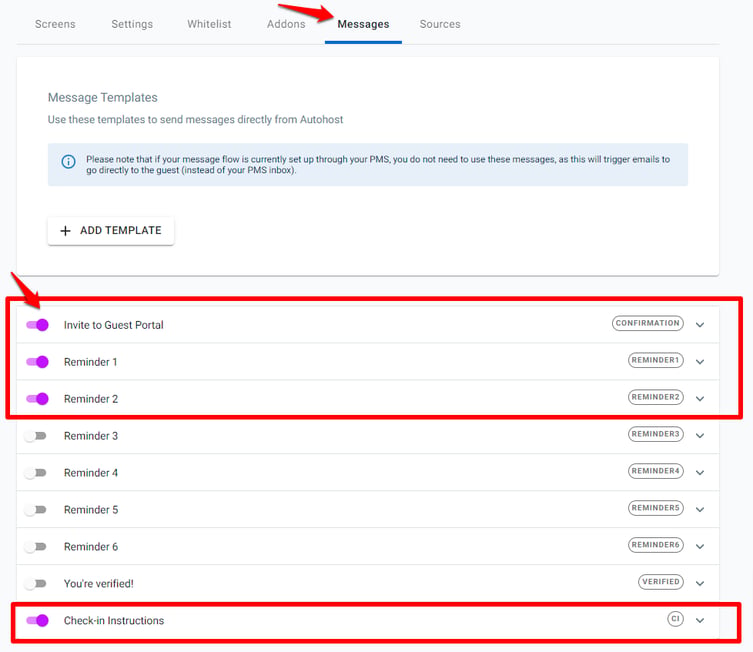
Task: Expand the Reminder 4 template chevron
Action: click(x=700, y=473)
